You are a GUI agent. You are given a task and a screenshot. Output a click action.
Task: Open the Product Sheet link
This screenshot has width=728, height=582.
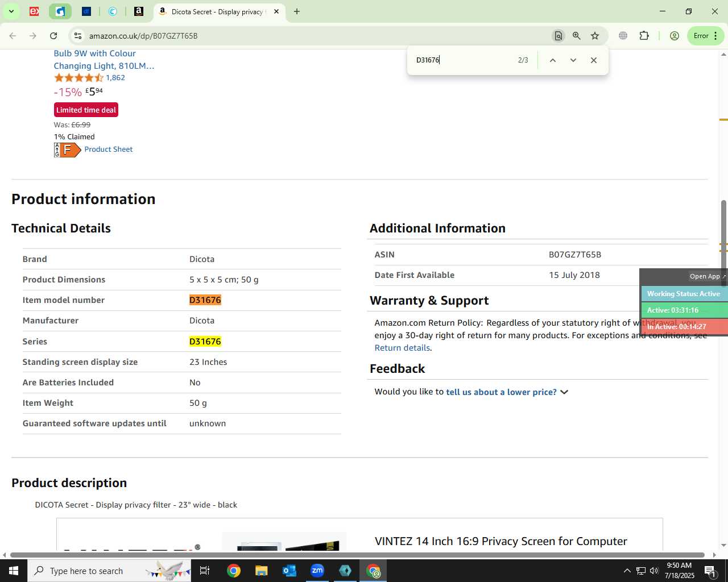109,149
